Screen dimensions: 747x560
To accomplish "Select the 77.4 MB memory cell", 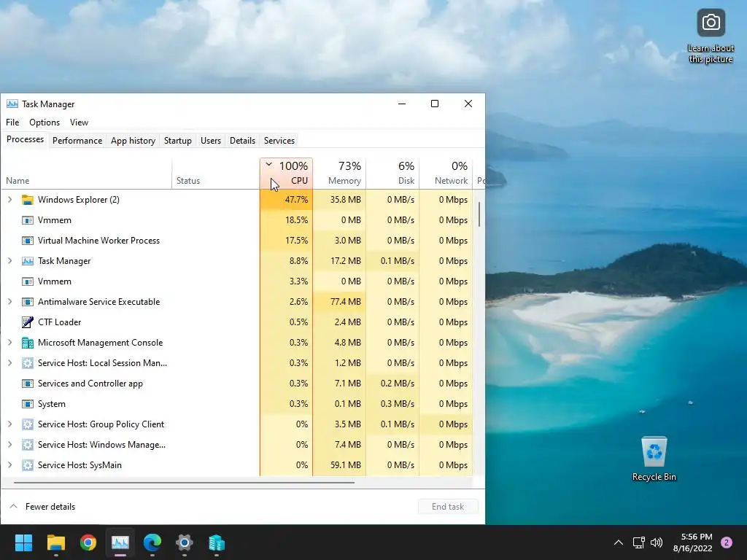I will pos(339,302).
